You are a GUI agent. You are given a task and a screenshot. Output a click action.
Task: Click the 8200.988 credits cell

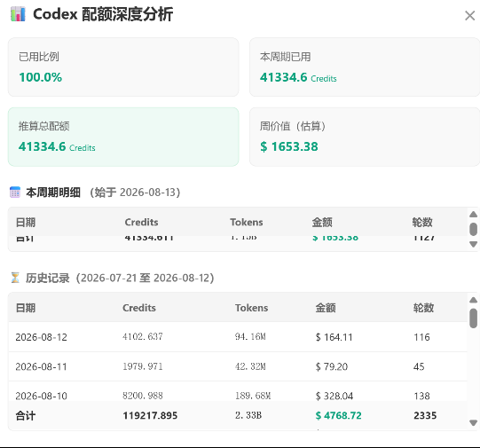click(143, 396)
